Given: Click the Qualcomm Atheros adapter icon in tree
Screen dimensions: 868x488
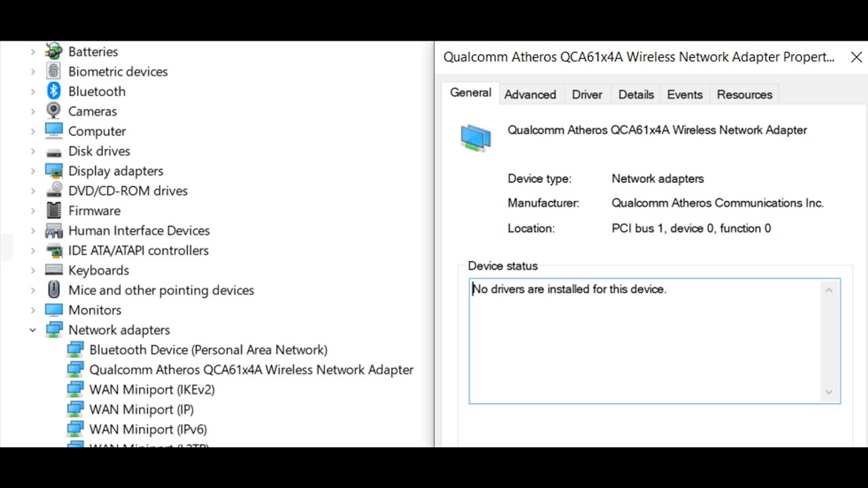Looking at the screenshot, I should point(75,369).
